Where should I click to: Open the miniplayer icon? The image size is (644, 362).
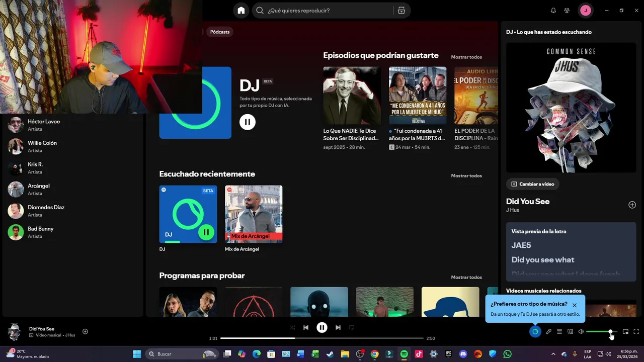point(625,331)
